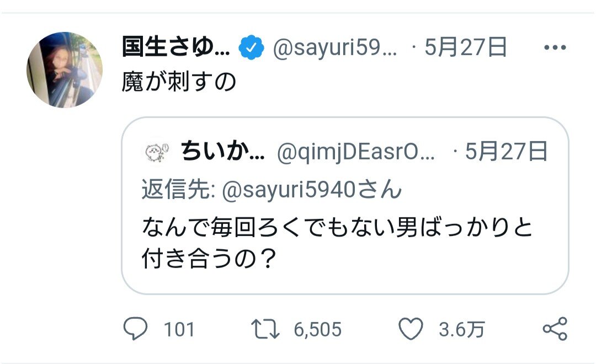The width and height of the screenshot is (596, 364).
Task: Open the ちいか... quoted author name
Action: [x=222, y=152]
